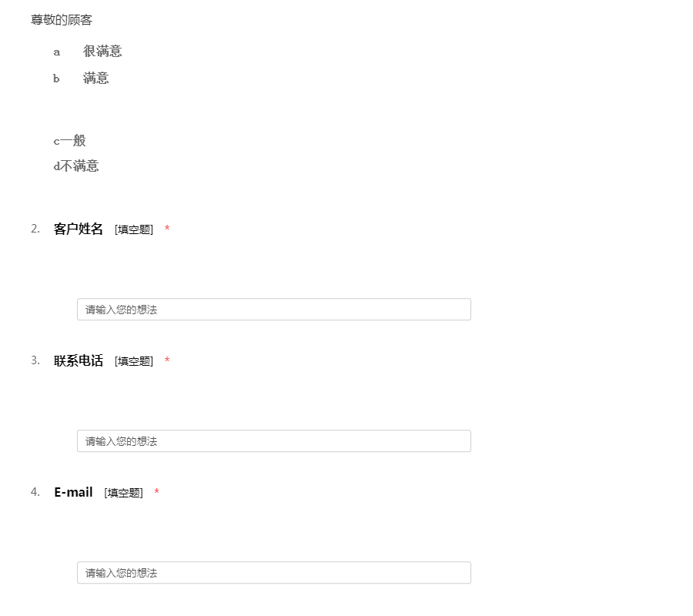693x616 pixels.
Task: Click the [填空题] tag beside E-mail
Action: click(x=124, y=493)
